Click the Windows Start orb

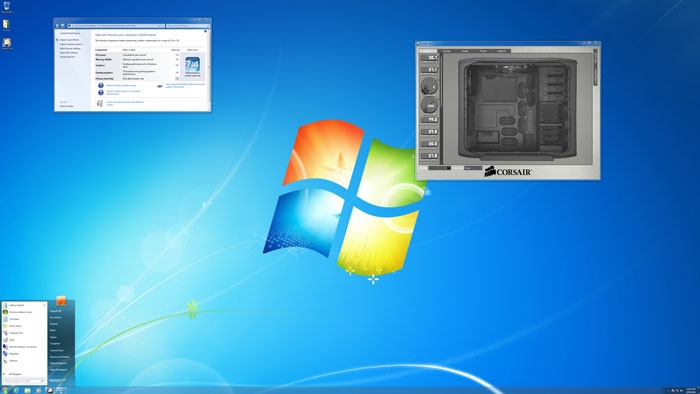(5, 390)
